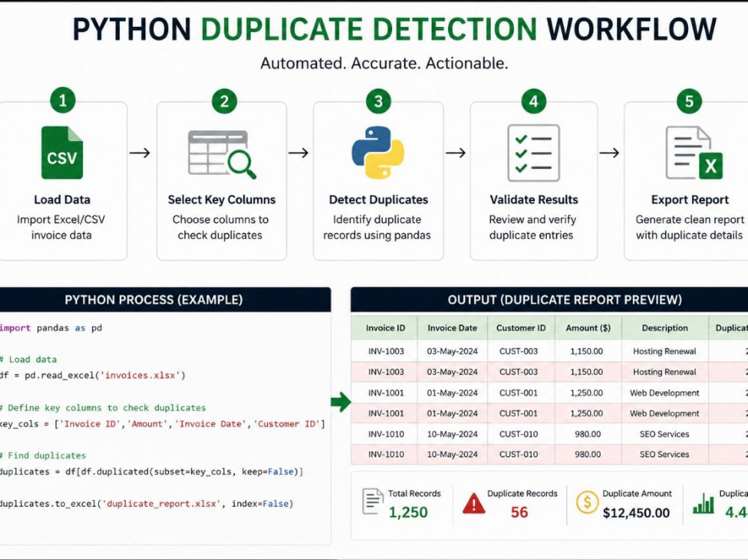Viewport: 748px width, 560px height.
Task: Click the Invoice ID column header
Action: point(385,327)
